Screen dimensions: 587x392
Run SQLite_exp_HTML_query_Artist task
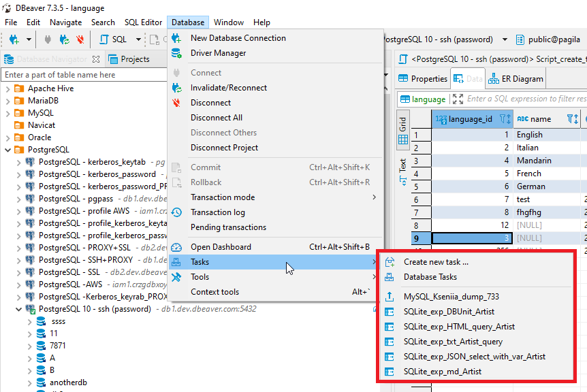click(x=477, y=327)
